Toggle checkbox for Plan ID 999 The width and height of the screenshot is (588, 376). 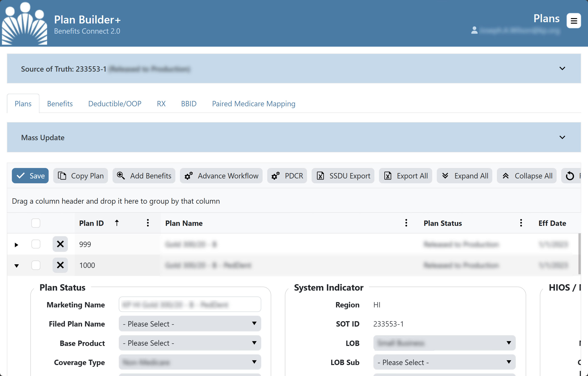[x=36, y=244]
